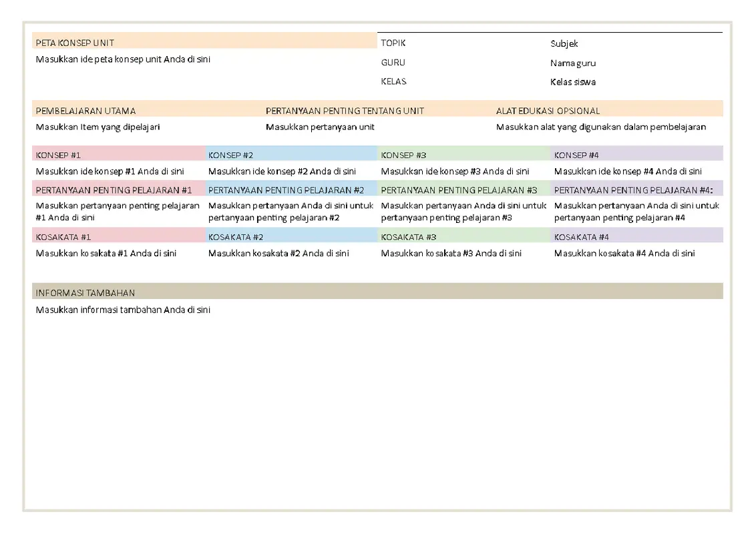Select the INFORMASI TAMBAHAN header bar

click(x=377, y=292)
